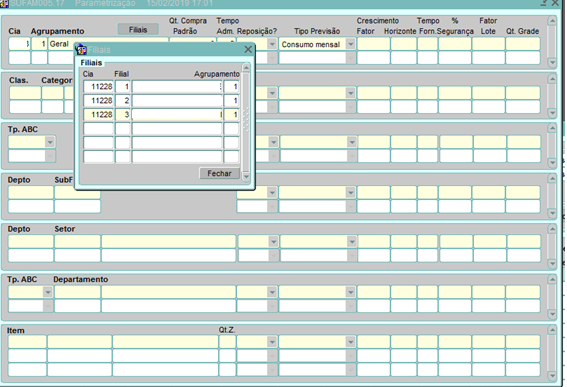Click scroll down arrow of Depto Setor block
Image resolution: width=567 pixels, height=387 pixels.
click(552, 264)
